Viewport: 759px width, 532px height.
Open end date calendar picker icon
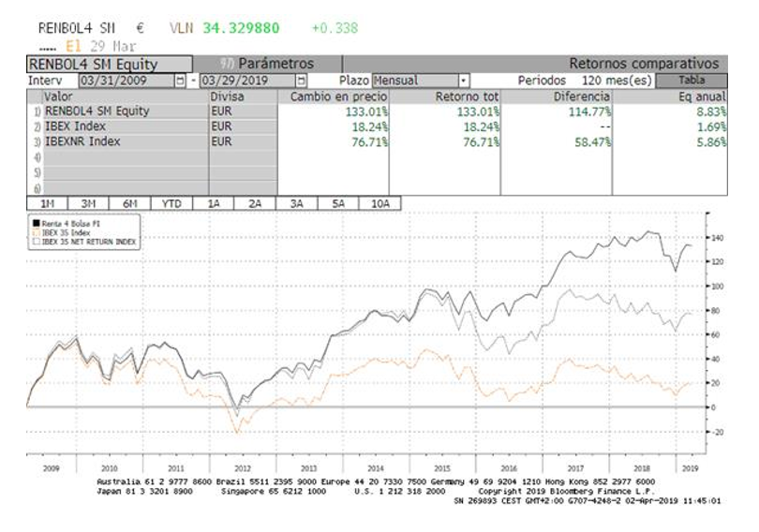pos(301,81)
